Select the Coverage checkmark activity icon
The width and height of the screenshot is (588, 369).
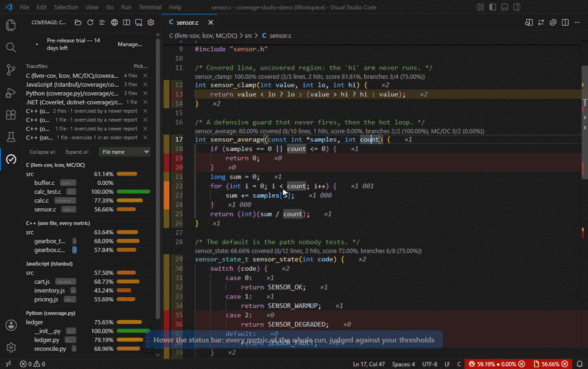click(x=11, y=159)
